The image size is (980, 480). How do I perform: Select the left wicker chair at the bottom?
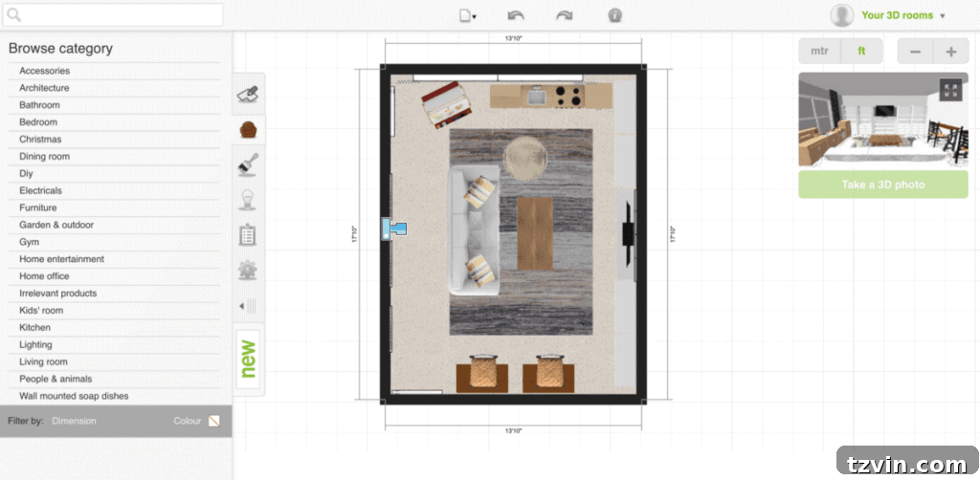coord(482,373)
